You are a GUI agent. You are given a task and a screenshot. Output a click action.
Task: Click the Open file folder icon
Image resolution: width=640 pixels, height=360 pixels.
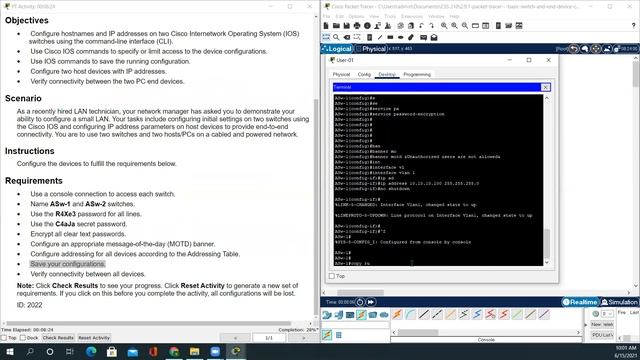point(336,26)
